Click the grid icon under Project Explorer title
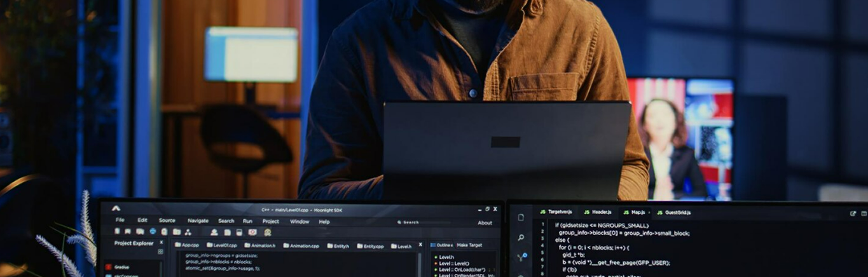The height and width of the screenshot is (277, 868). (x=160, y=252)
